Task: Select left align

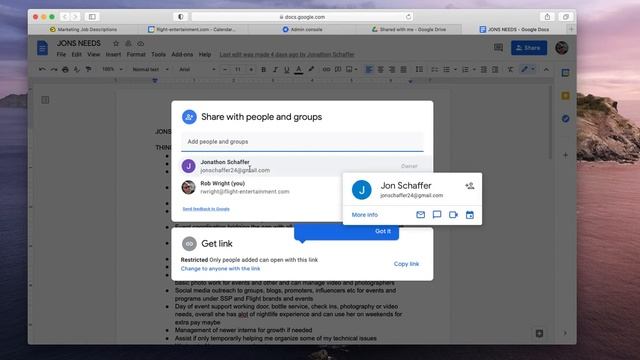Action: [369, 69]
